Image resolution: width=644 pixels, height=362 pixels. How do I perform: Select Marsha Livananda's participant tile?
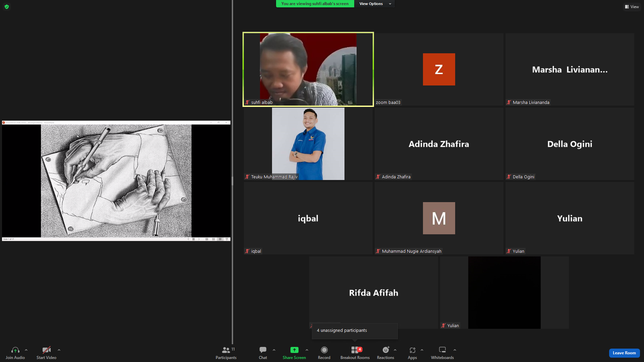coord(570,69)
